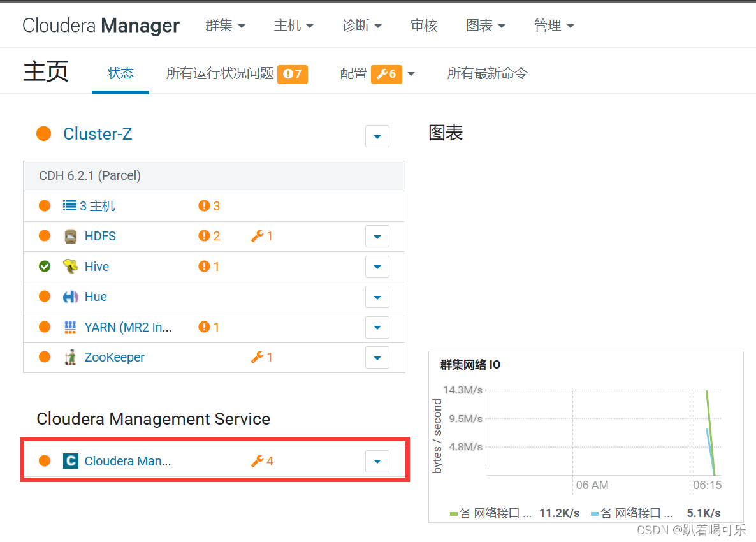The image size is (756, 542).
Task: Click the Hive green health check icon
Action: (45, 266)
